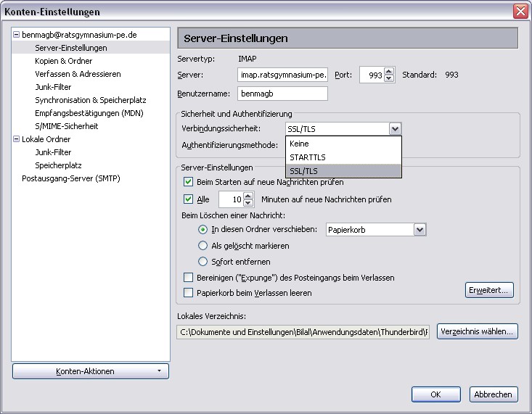The image size is (532, 414).
Task: Collapse the Lokale Ordner tree node
Action: coord(16,139)
